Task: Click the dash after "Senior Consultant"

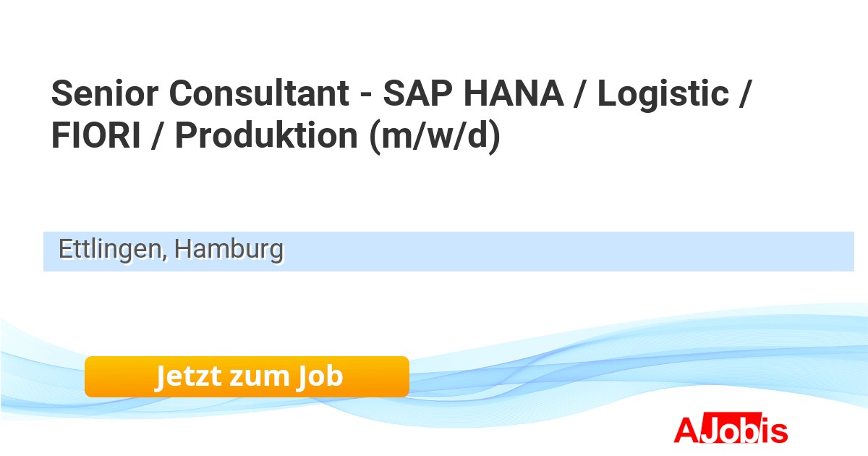Action: pos(365,95)
